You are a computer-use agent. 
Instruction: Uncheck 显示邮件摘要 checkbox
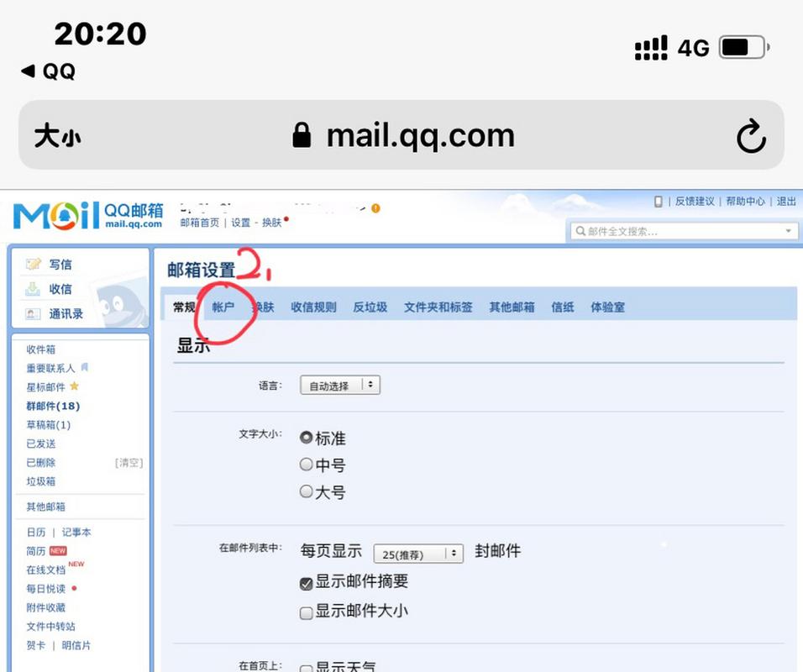(x=307, y=584)
